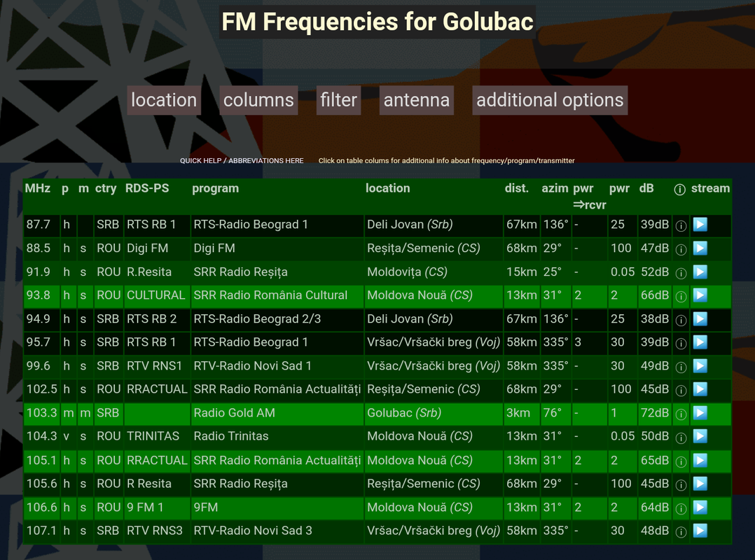Click the location column header

pos(387,188)
